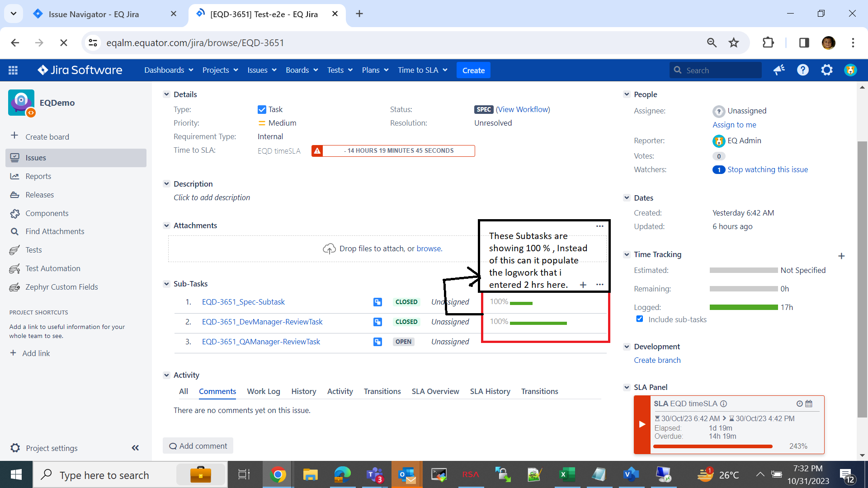Collapse the People section

pos(627,94)
